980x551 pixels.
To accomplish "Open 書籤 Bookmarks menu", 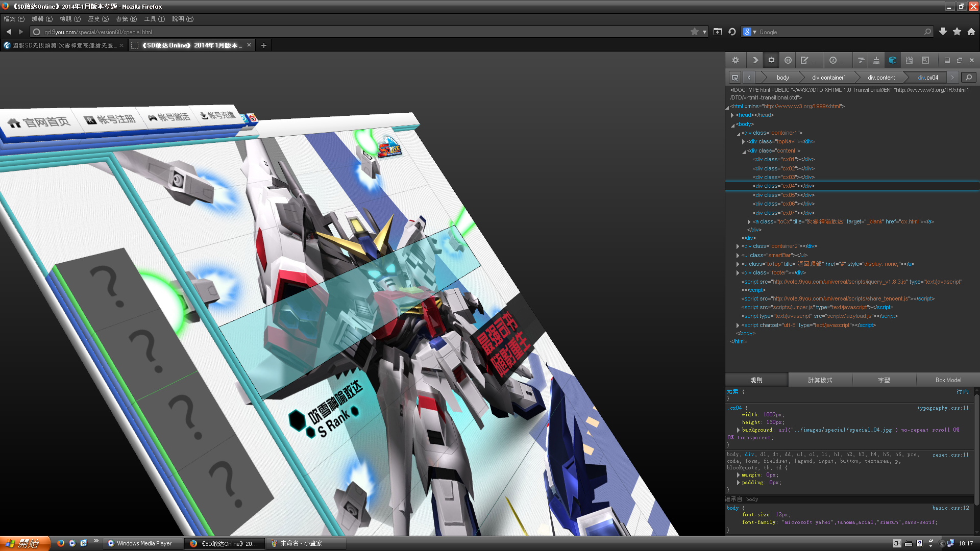I will [127, 19].
